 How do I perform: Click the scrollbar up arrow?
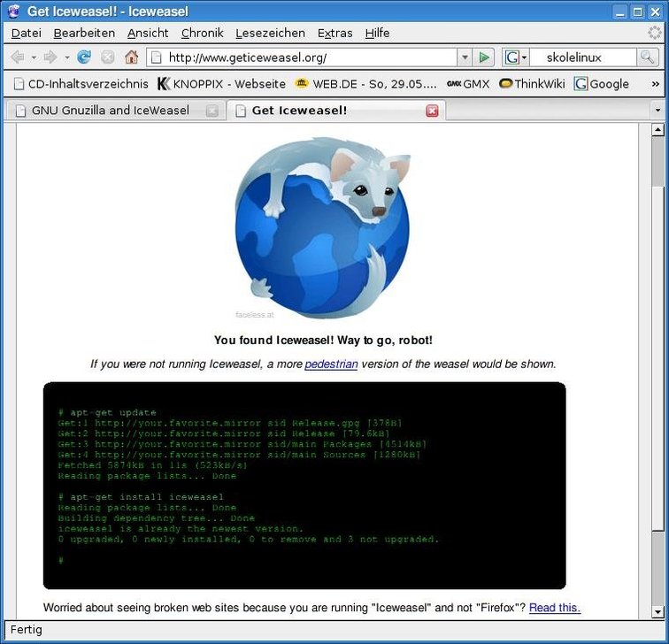(x=657, y=130)
